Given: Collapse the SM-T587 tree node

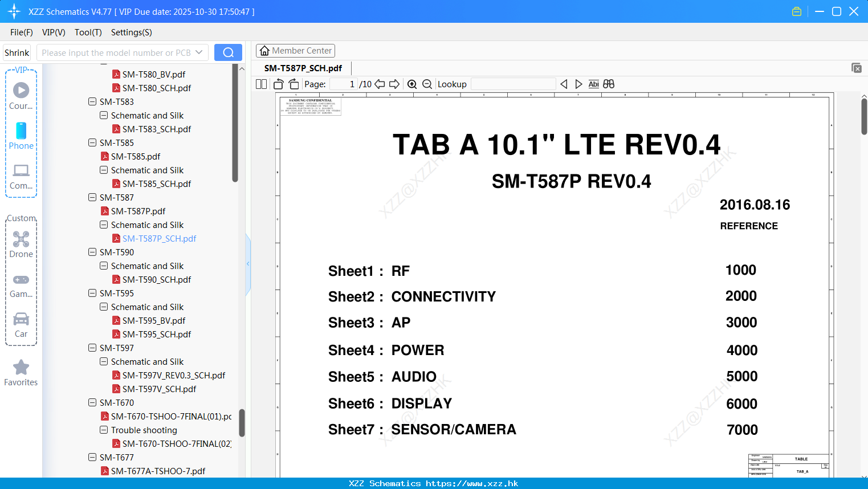Looking at the screenshot, I should [x=92, y=197].
